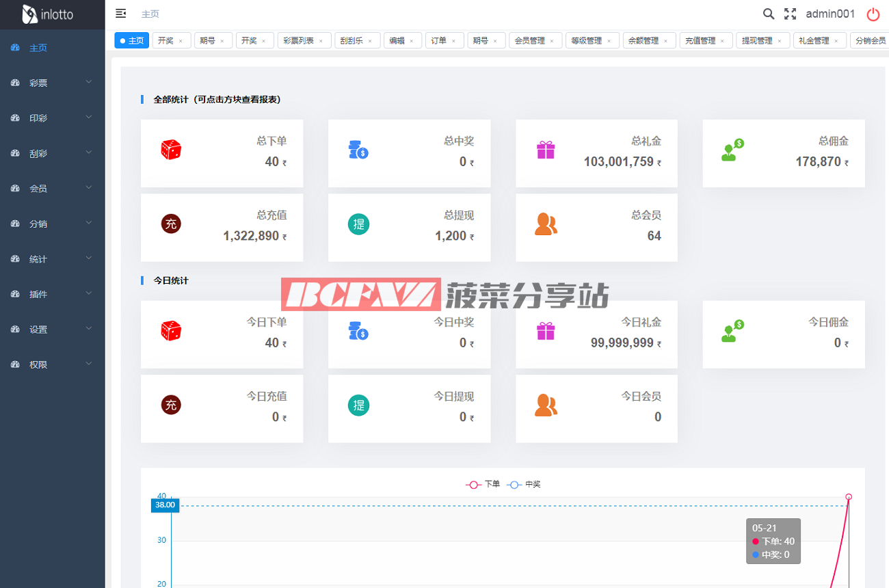Open the 总佣金 statistics card
This screenshot has height=588, width=889.
pos(784,153)
